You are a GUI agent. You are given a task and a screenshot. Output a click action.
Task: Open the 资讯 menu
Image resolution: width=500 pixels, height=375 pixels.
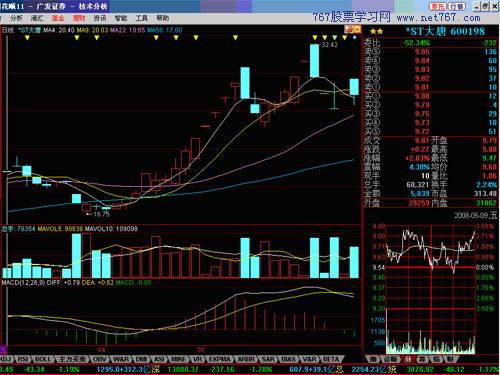[100, 18]
